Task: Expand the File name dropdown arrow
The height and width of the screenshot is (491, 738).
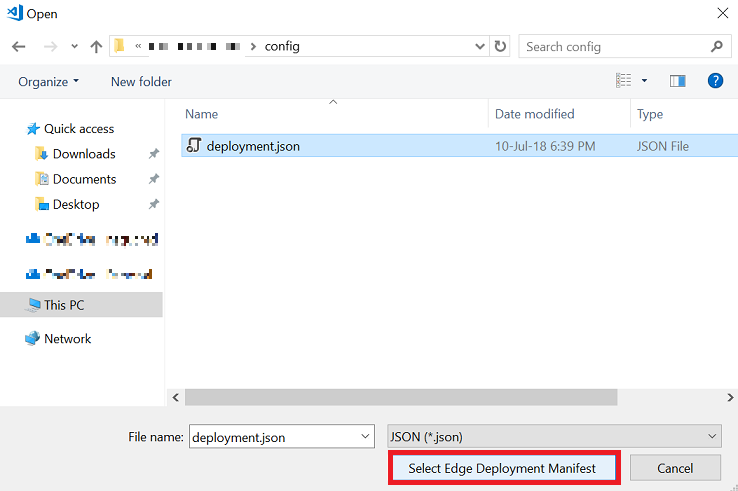Action: (365, 436)
